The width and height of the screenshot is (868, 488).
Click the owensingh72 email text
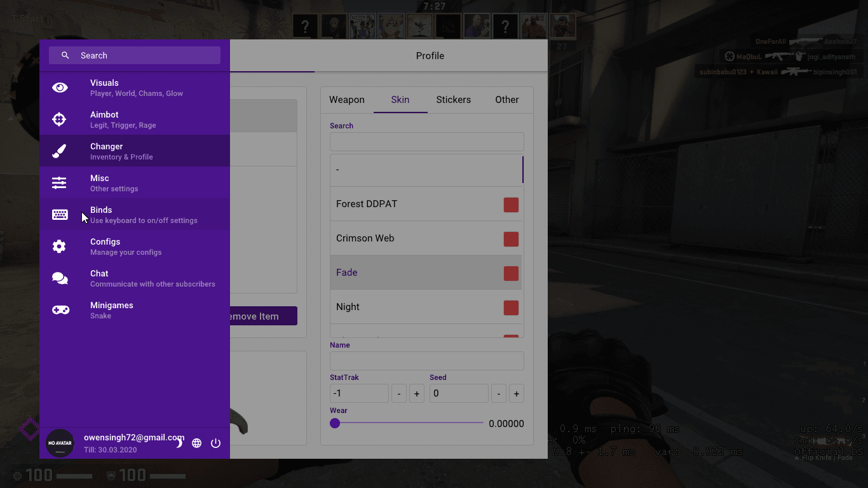134,438
